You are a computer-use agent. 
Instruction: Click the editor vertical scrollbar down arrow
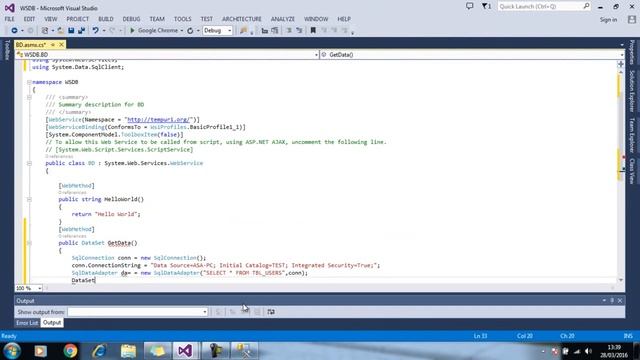pyautogui.click(x=621, y=280)
